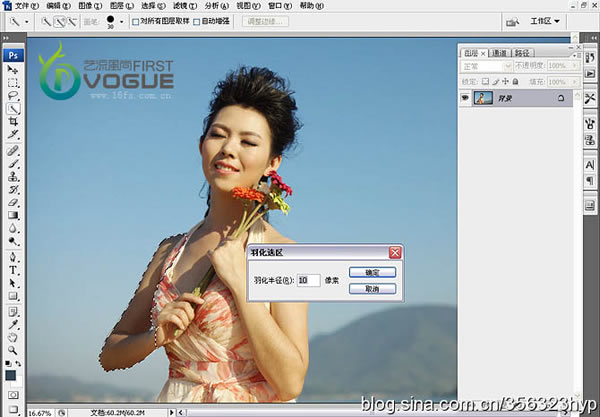Image resolution: width=600 pixels, height=417 pixels.
Task: Select the Gradient tool
Action: [x=13, y=215]
